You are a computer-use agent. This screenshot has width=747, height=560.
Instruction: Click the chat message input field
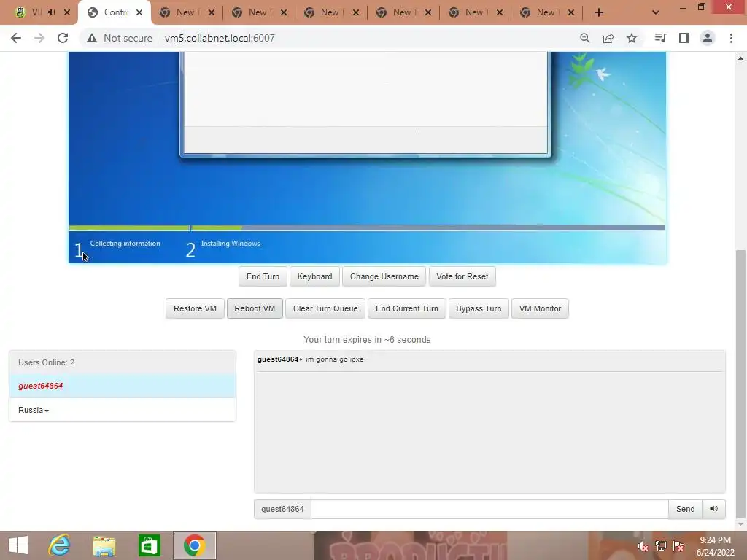pos(489,509)
